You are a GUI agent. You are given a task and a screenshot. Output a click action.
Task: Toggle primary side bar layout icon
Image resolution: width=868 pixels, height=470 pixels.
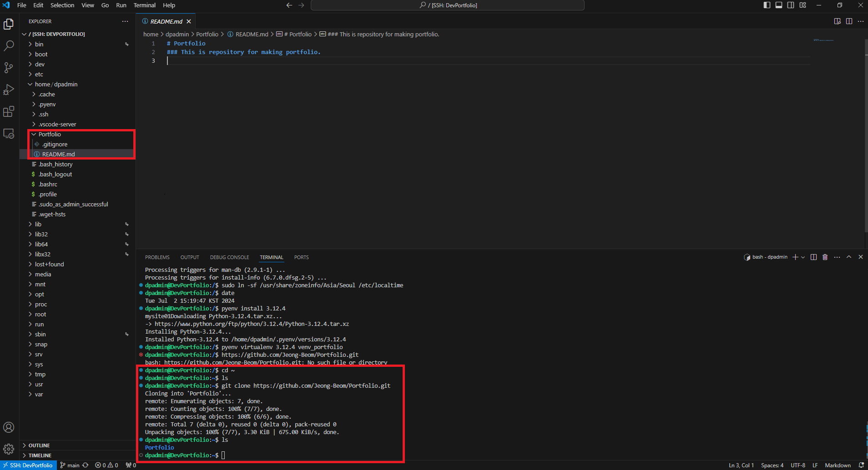767,5
